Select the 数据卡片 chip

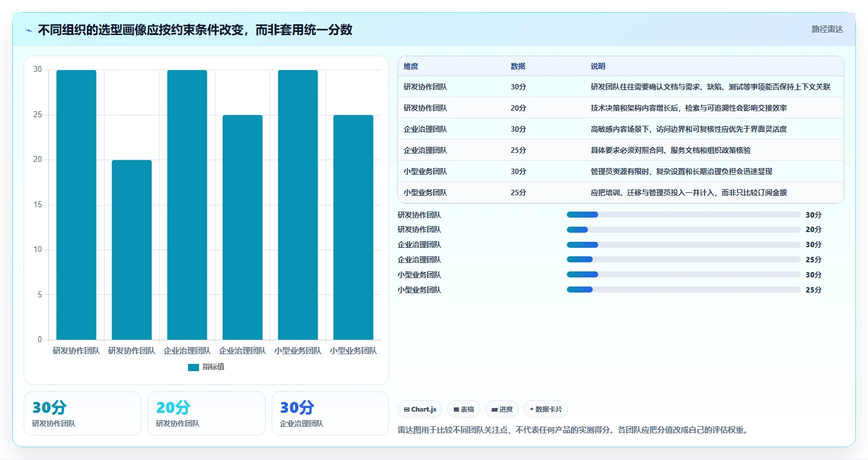(546, 409)
